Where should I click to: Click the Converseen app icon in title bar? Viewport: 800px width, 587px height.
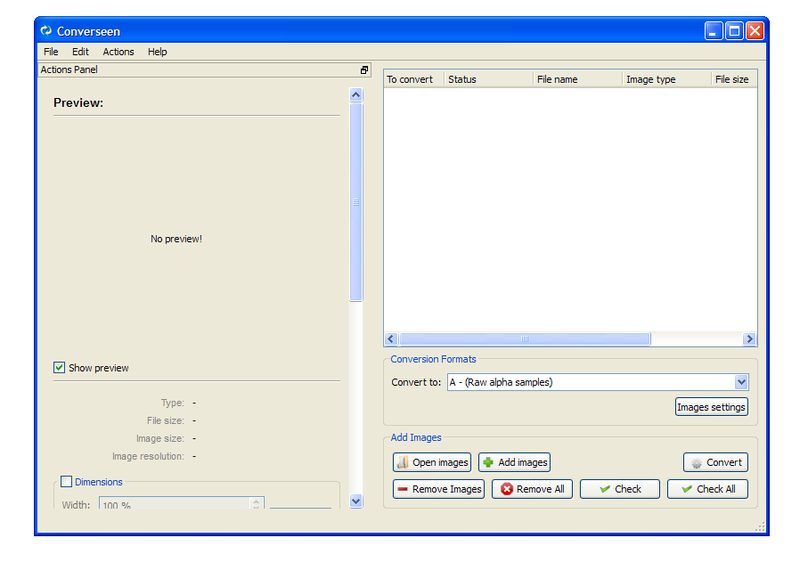pos(46,31)
